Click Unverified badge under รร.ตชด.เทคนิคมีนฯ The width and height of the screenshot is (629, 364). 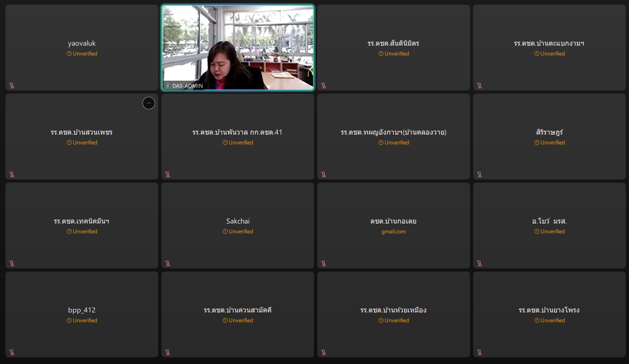point(82,231)
